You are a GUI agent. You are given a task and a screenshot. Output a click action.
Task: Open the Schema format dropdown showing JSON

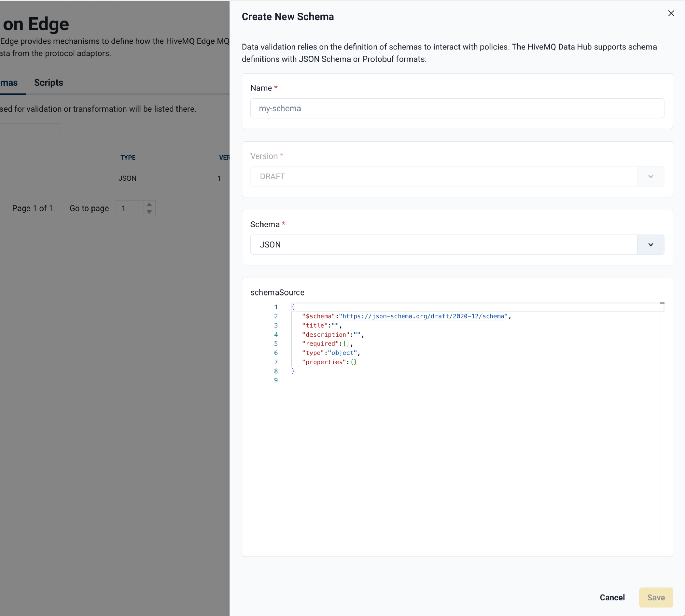click(650, 244)
